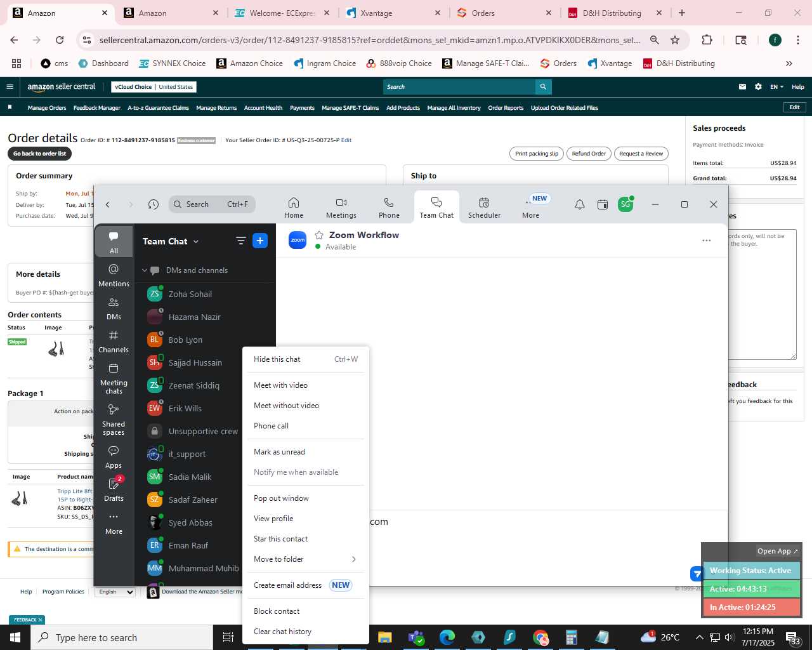Show hidden system tray icons

tap(699, 637)
